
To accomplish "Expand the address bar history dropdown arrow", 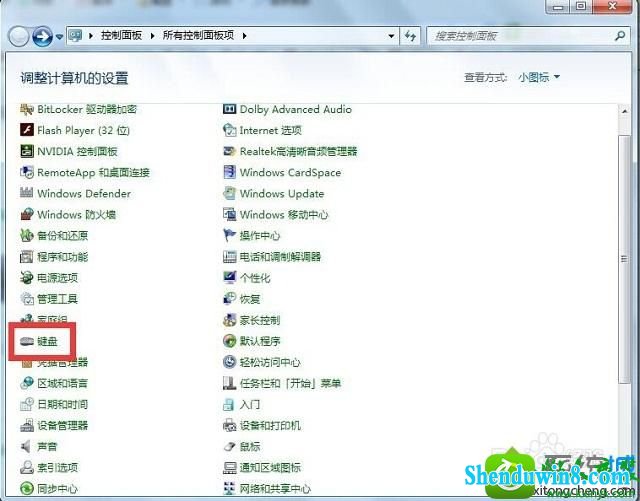I will click(391, 36).
